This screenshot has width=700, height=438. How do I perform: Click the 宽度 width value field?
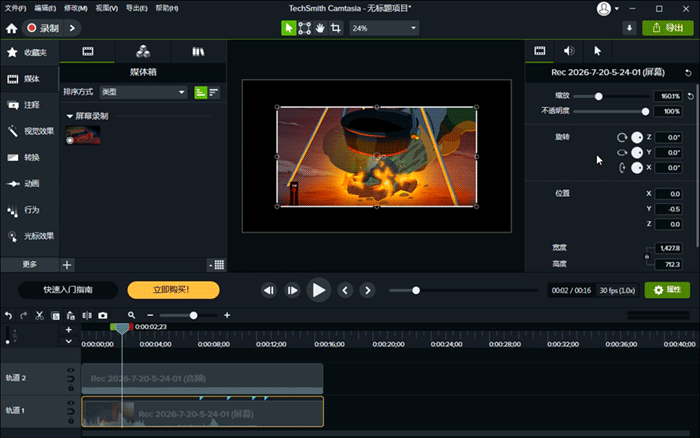pyautogui.click(x=668, y=248)
